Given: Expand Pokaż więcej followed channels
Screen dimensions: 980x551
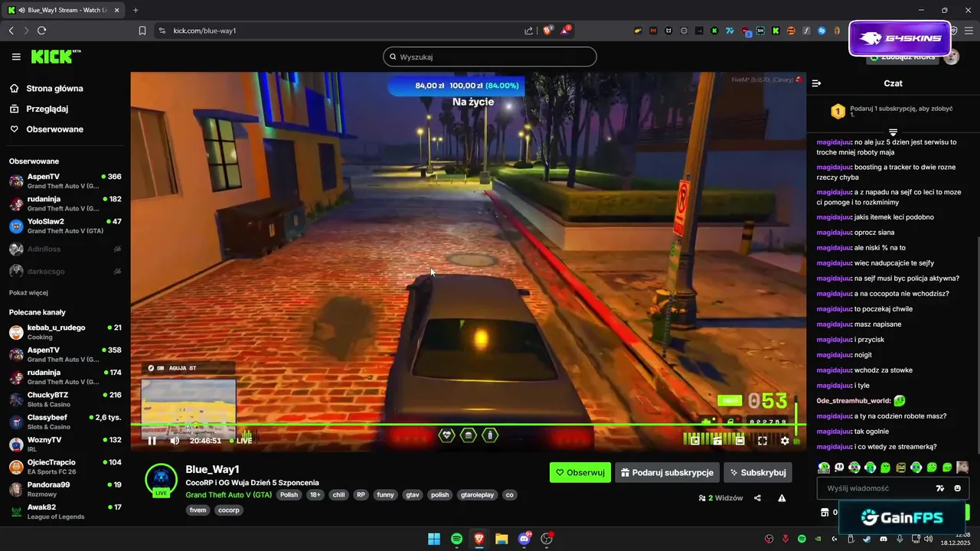Looking at the screenshot, I should coord(28,292).
